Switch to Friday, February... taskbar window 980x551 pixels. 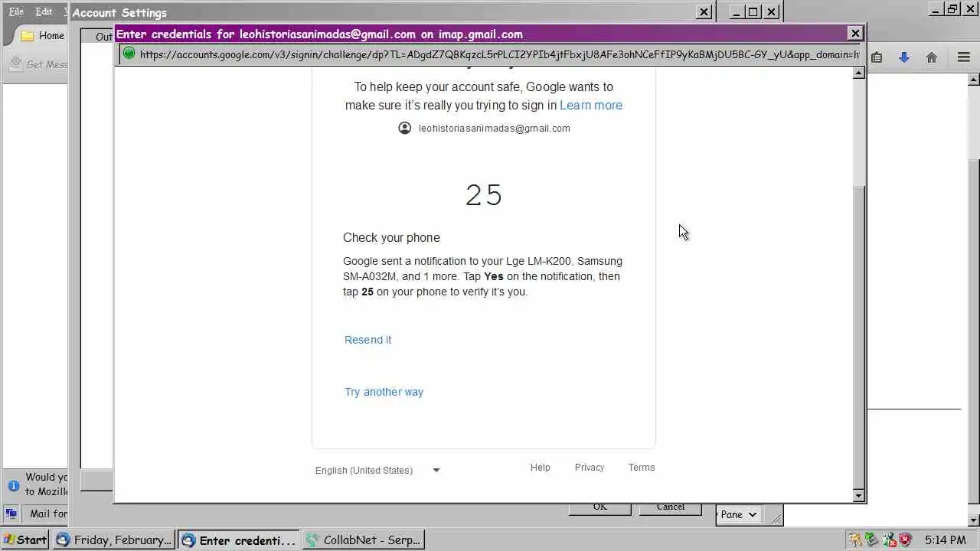[x=113, y=540]
